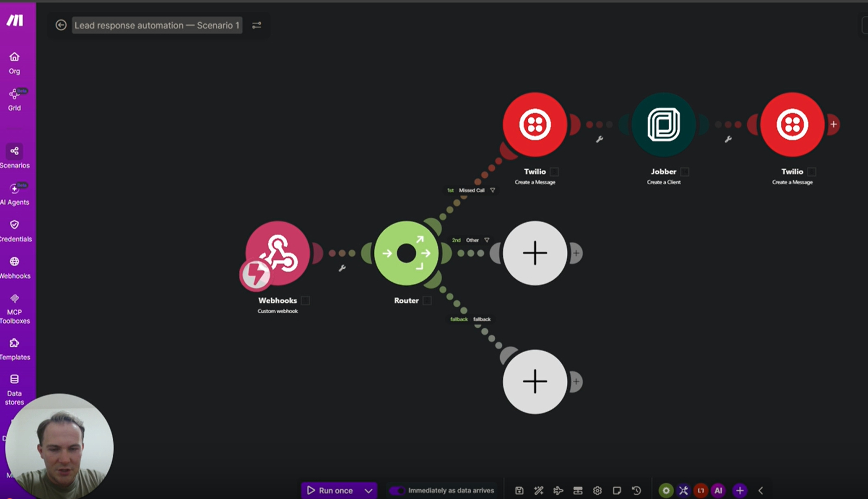The width and height of the screenshot is (868, 499).
Task: Click the '2nd Other' route label
Action: pyautogui.click(x=465, y=240)
